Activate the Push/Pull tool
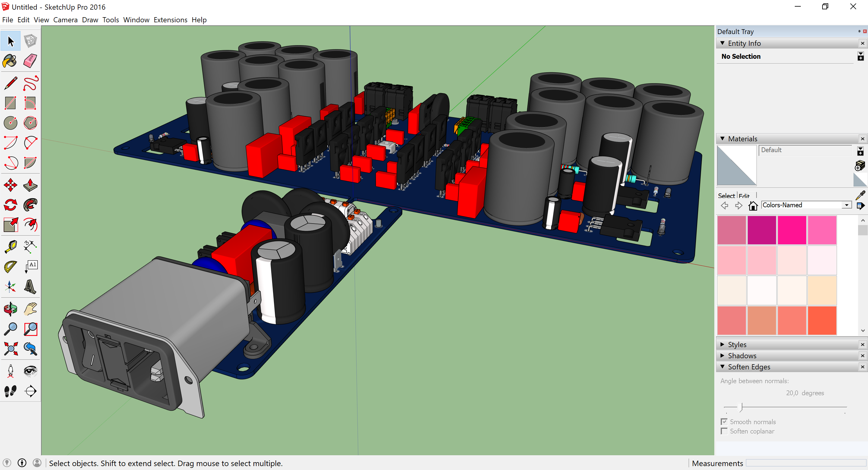 [x=30, y=185]
